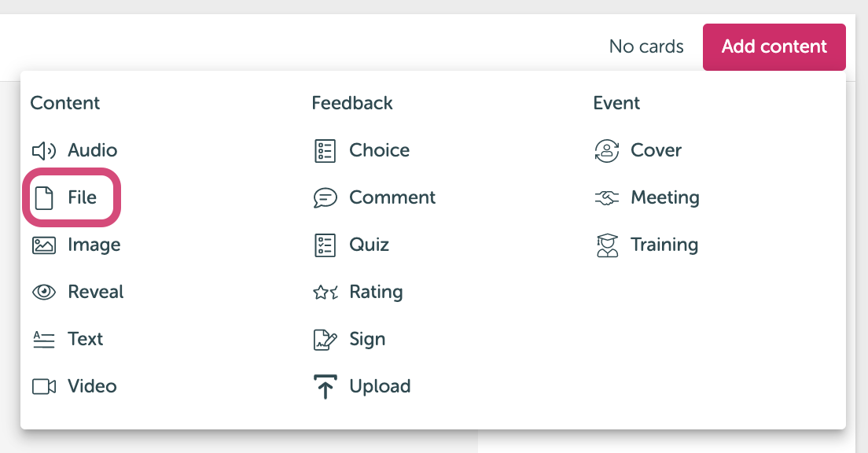Select the Video content option

[74, 386]
